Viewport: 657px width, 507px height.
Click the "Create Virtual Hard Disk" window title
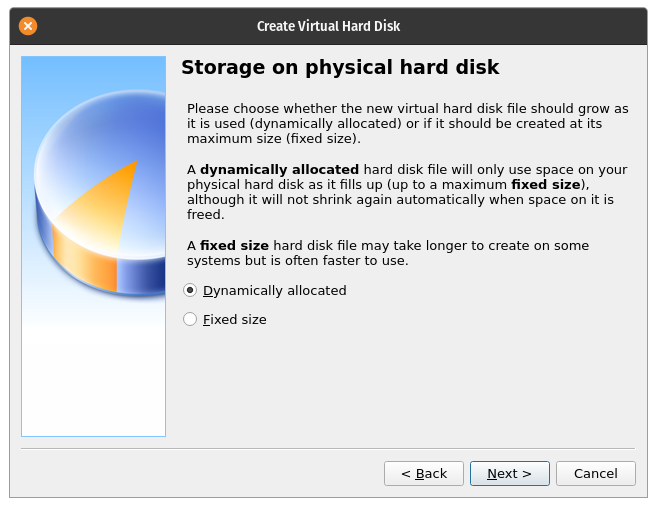[x=328, y=26]
